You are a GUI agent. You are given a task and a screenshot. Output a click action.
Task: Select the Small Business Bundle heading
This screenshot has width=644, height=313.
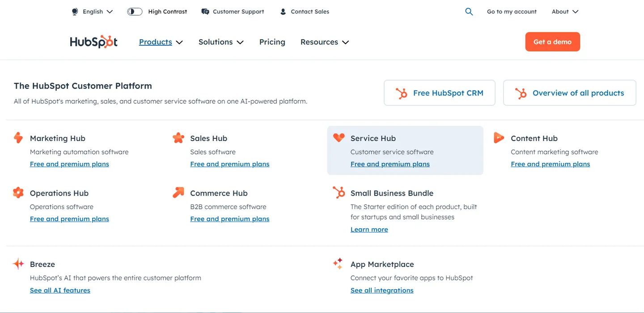(392, 193)
